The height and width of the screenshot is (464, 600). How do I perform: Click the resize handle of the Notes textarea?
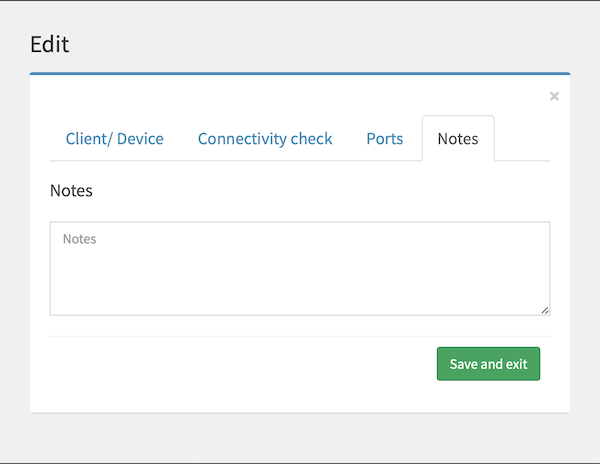click(545, 310)
